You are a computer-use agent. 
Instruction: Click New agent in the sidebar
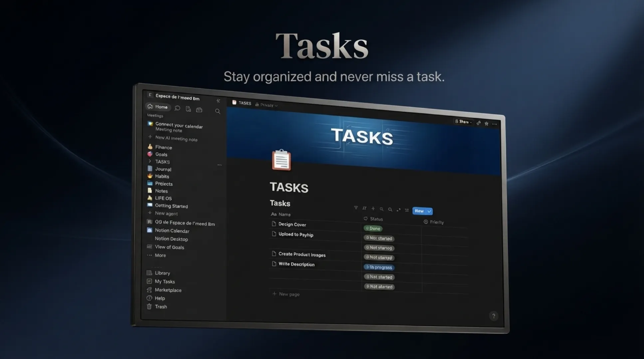click(166, 213)
